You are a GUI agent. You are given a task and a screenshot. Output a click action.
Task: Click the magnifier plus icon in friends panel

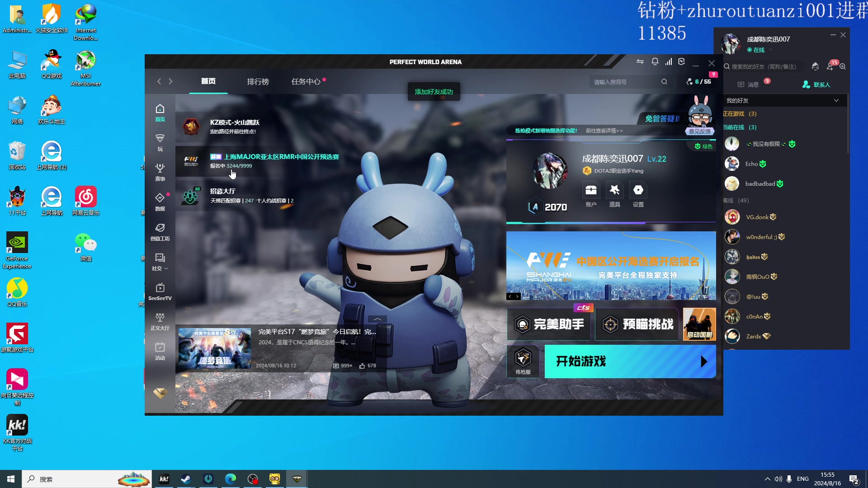(x=843, y=66)
